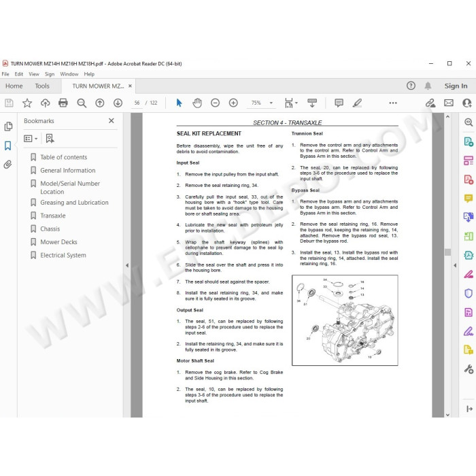476x476 pixels.
Task: Go to next page arrow icon
Action: tap(118, 103)
